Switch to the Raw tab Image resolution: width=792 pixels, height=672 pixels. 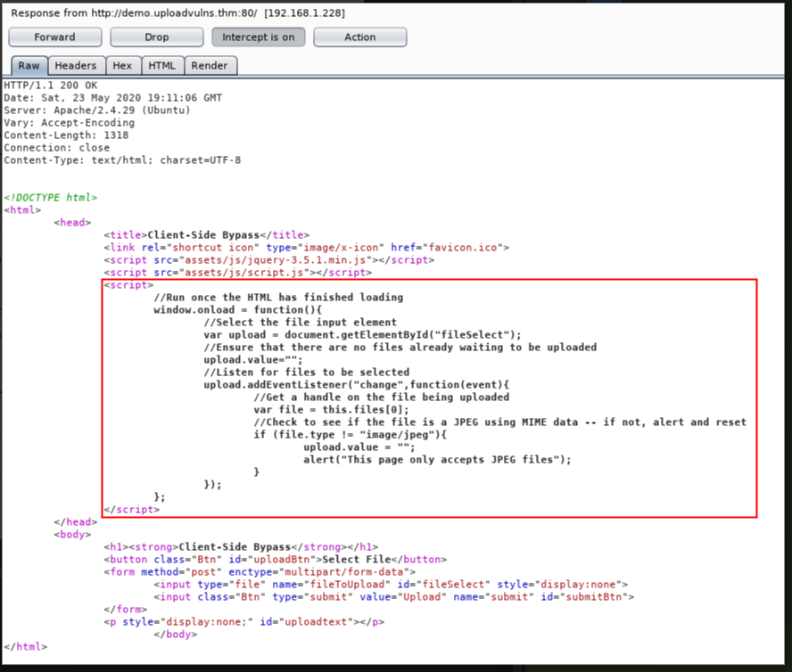[x=29, y=66]
